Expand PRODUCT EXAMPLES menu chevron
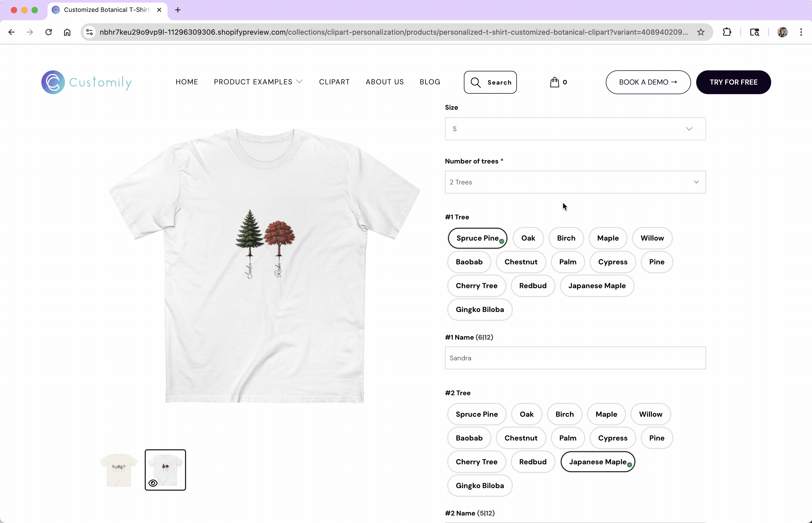Viewport: 812px width, 523px height. 299,82
